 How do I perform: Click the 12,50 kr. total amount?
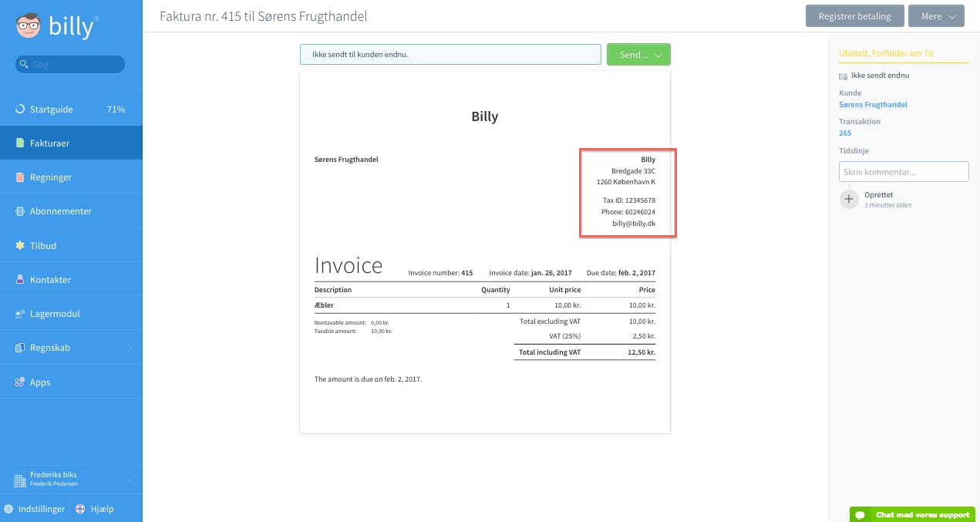(641, 352)
